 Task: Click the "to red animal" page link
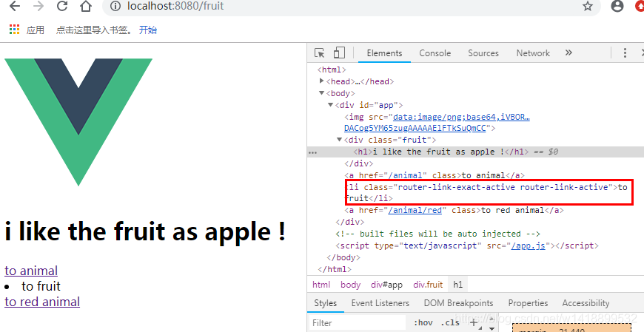click(42, 302)
